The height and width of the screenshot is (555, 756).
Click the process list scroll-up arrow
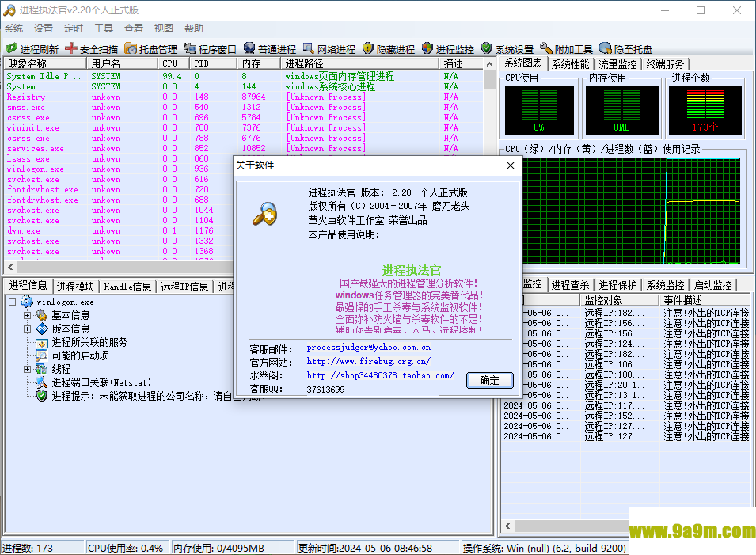489,63
